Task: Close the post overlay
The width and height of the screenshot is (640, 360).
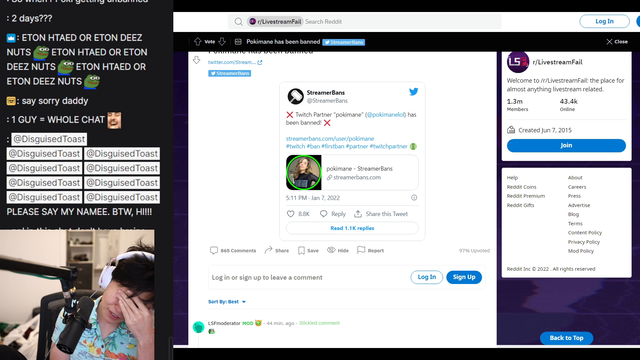Action: pyautogui.click(x=617, y=42)
